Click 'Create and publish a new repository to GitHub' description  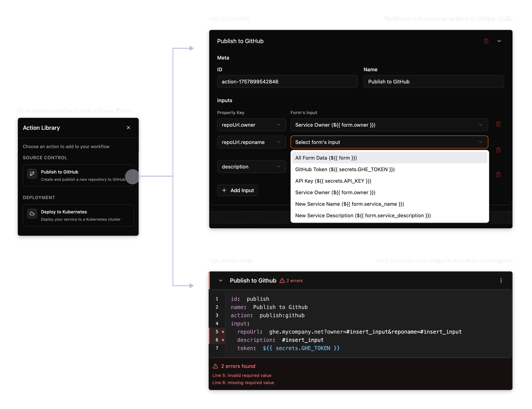[x=83, y=179]
